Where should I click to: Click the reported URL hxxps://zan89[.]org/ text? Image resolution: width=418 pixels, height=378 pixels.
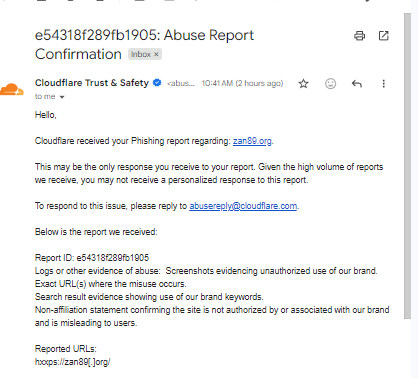click(73, 362)
